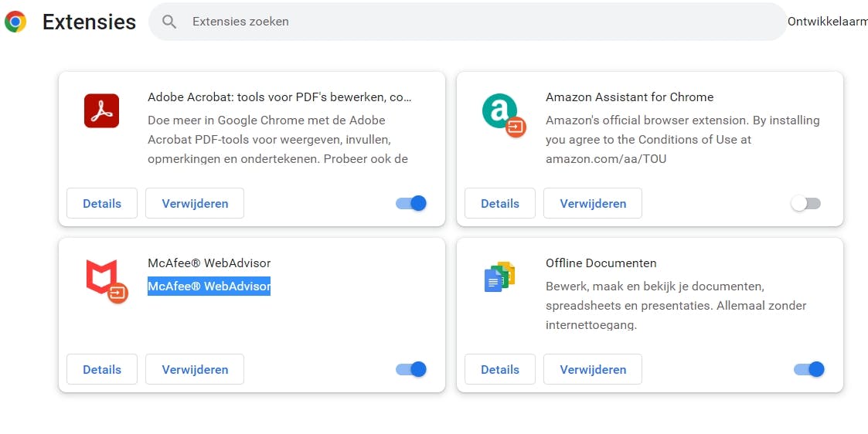Screen dimensions: 868x434
Task: Disable the Adobe Acrobat extension toggle
Action: point(411,203)
